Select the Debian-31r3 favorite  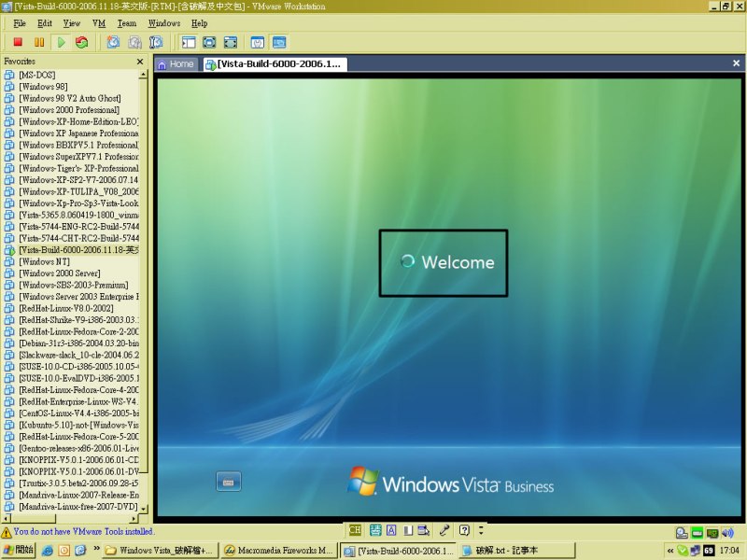tap(78, 343)
